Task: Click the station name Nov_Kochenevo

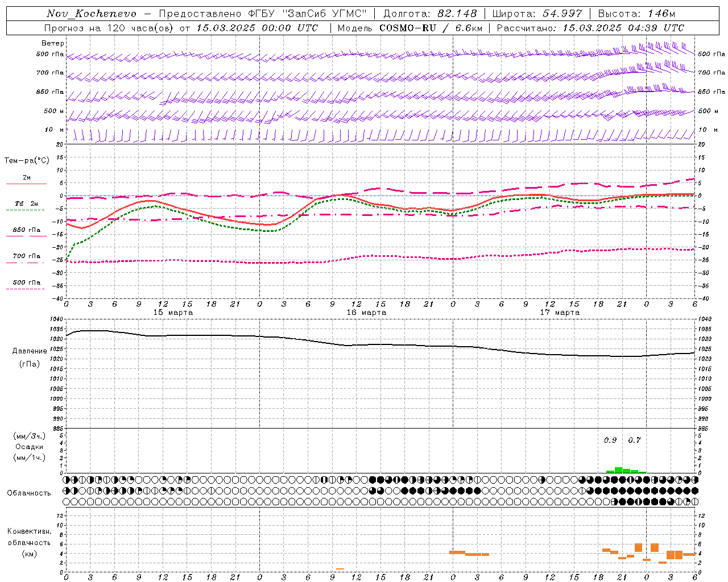Action: coord(92,14)
